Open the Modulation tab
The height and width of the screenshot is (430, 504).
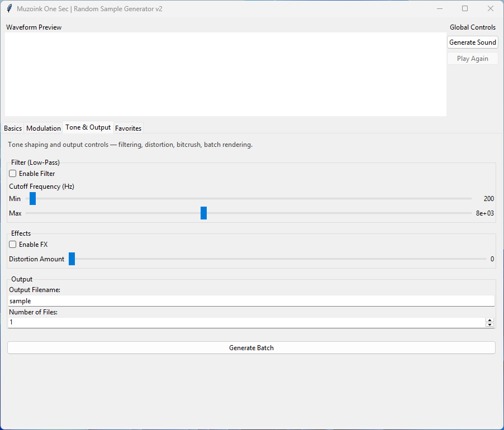point(44,128)
